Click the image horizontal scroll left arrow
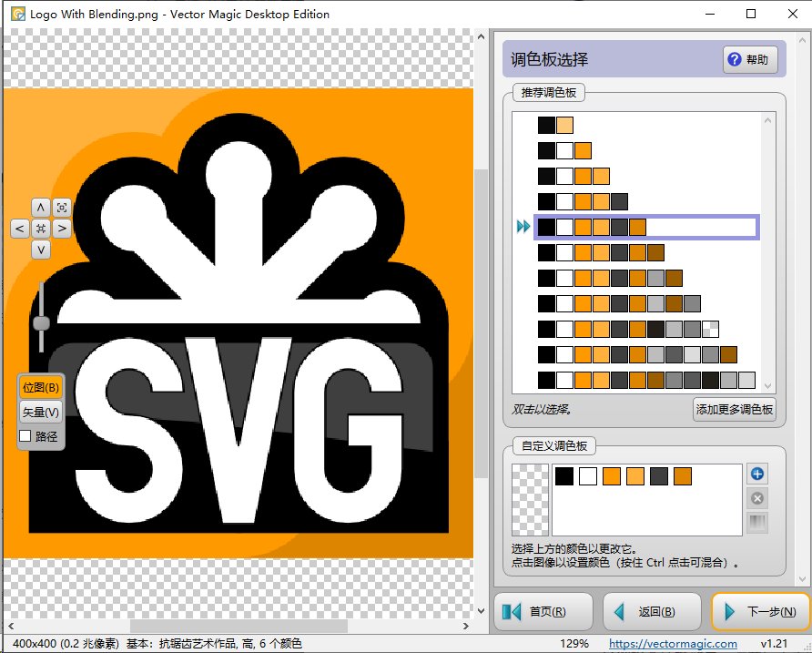The height and width of the screenshot is (653, 812). [11, 626]
